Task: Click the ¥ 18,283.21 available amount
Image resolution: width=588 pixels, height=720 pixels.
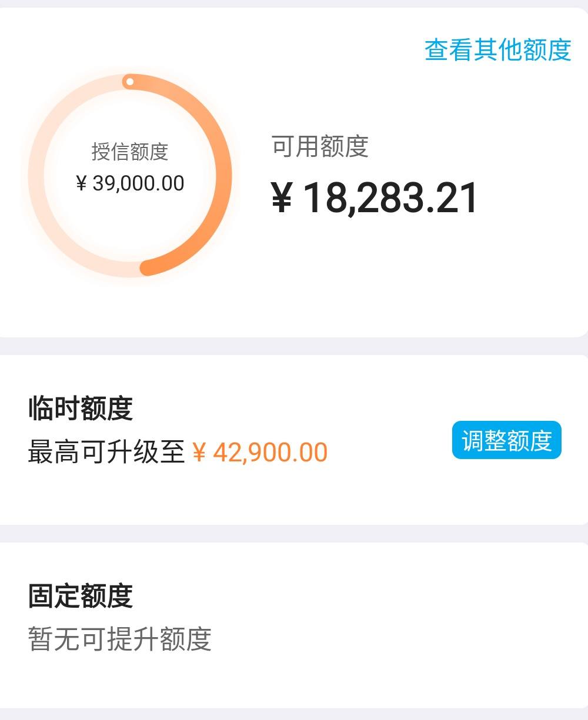Action: coord(375,198)
